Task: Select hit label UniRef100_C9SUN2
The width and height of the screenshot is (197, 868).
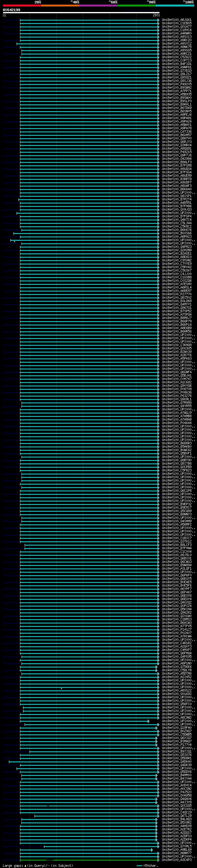Action: click(x=177, y=260)
